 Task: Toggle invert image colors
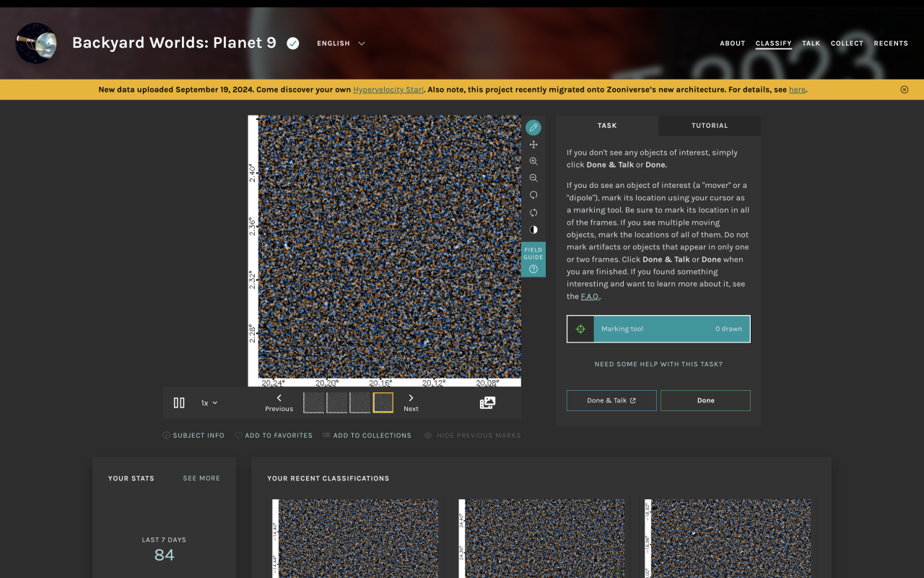(533, 230)
